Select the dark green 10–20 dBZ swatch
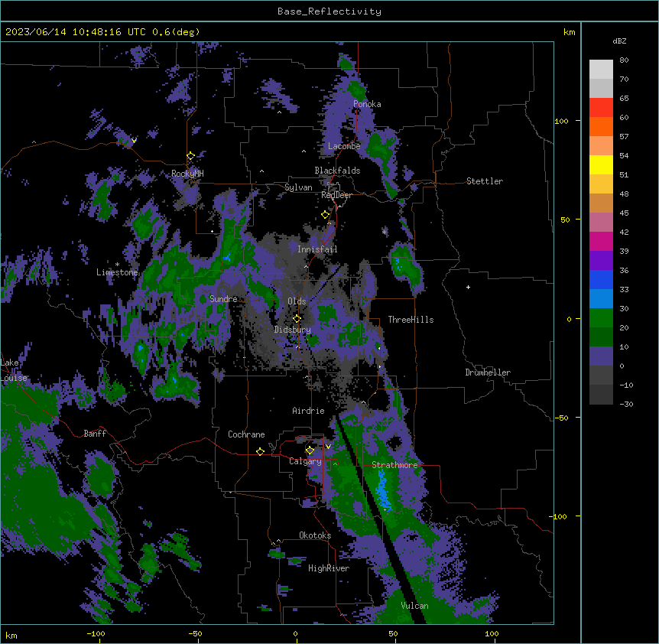The width and height of the screenshot is (659, 644). point(601,337)
